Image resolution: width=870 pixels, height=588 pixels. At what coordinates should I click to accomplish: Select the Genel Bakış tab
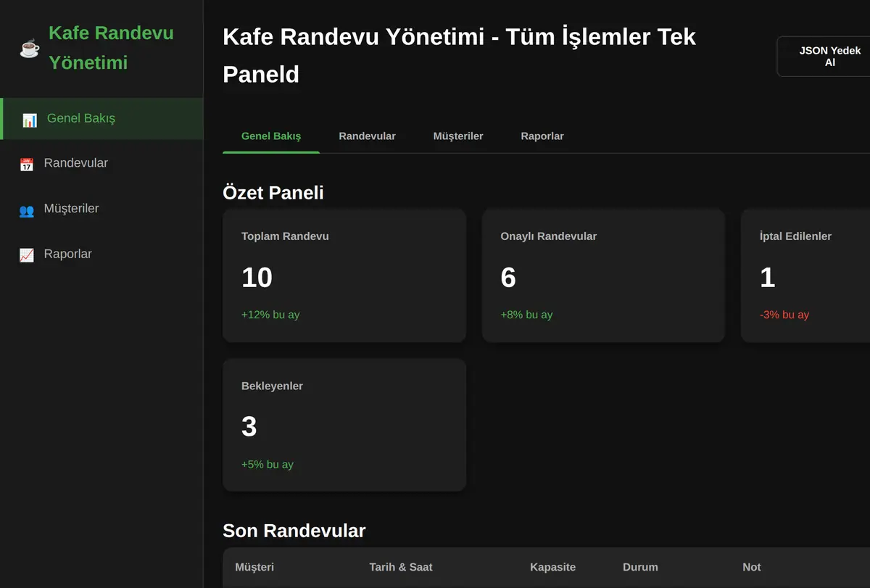click(271, 136)
